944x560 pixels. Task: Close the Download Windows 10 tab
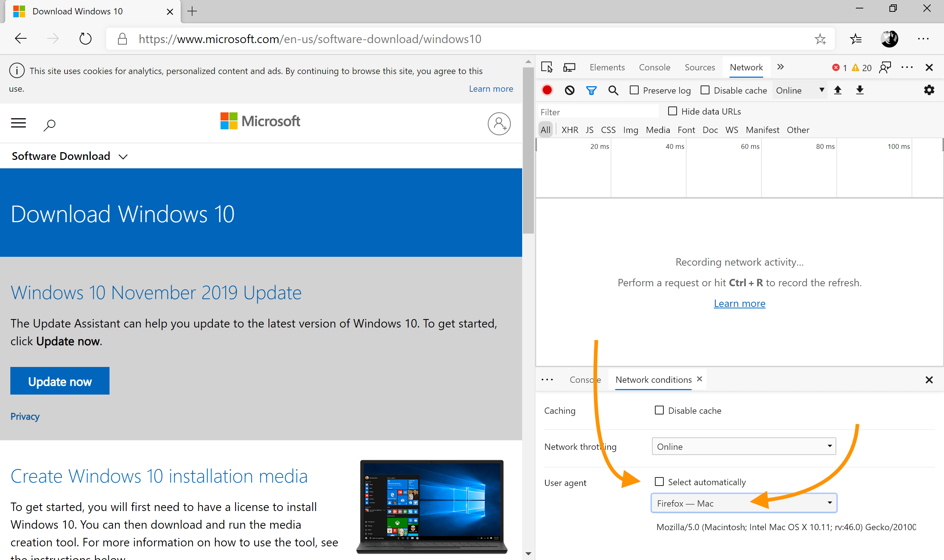(x=170, y=12)
